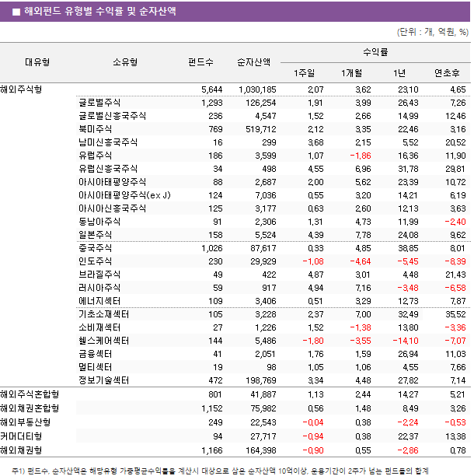The image size is (474, 476).
Task: Click the 북미주식 row label
Action: (x=96, y=129)
